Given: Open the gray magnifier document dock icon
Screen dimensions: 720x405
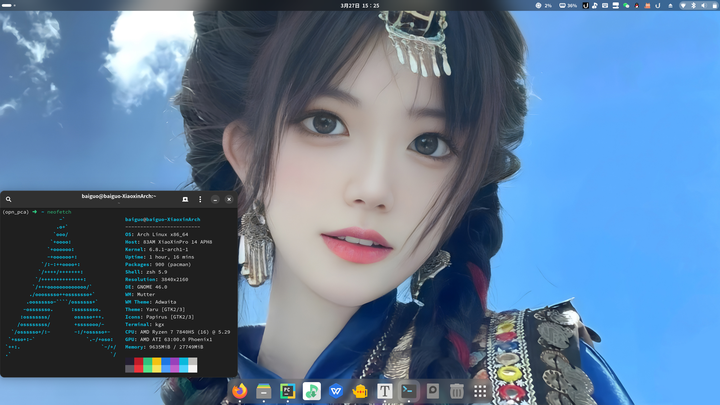Looking at the screenshot, I should pos(433,391).
